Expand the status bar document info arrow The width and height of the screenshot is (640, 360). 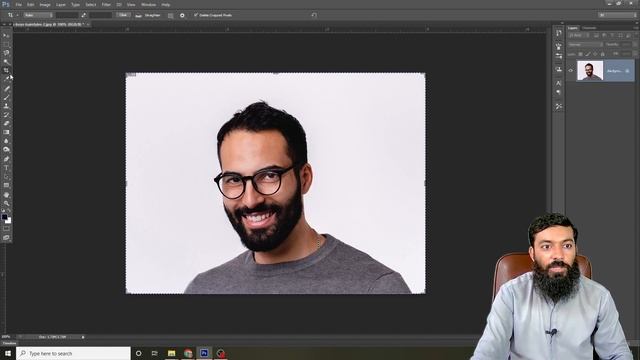pos(83,337)
